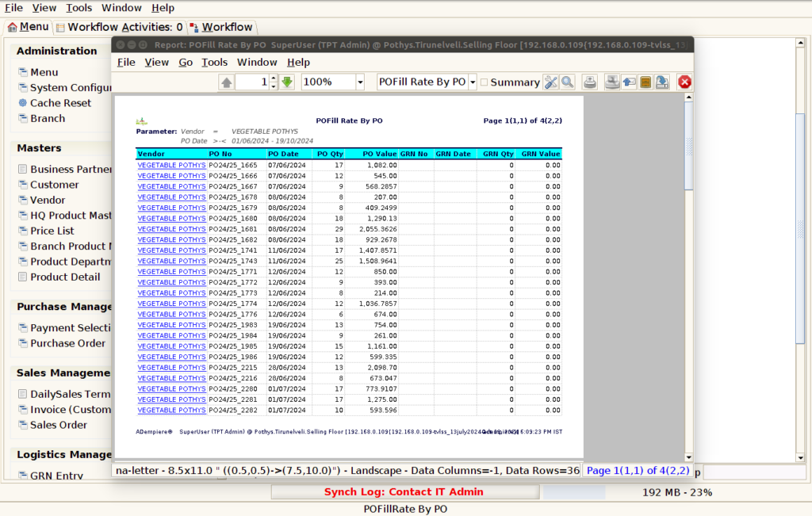The width and height of the screenshot is (812, 516).
Task: Open main window File menu
Action: tap(13, 8)
